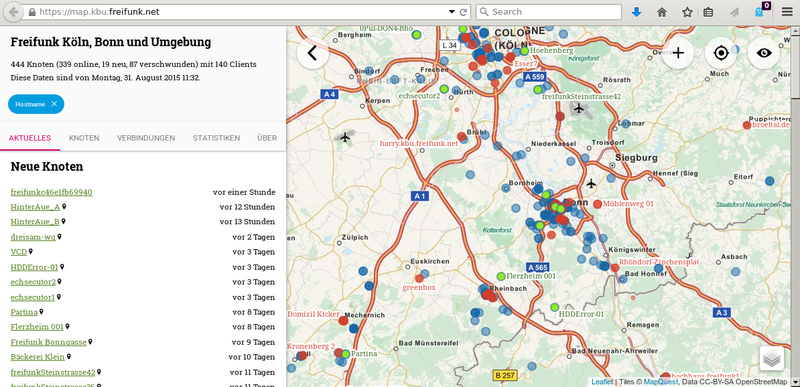Reload the page using the refresh icon
The image size is (800, 387).
tap(463, 12)
